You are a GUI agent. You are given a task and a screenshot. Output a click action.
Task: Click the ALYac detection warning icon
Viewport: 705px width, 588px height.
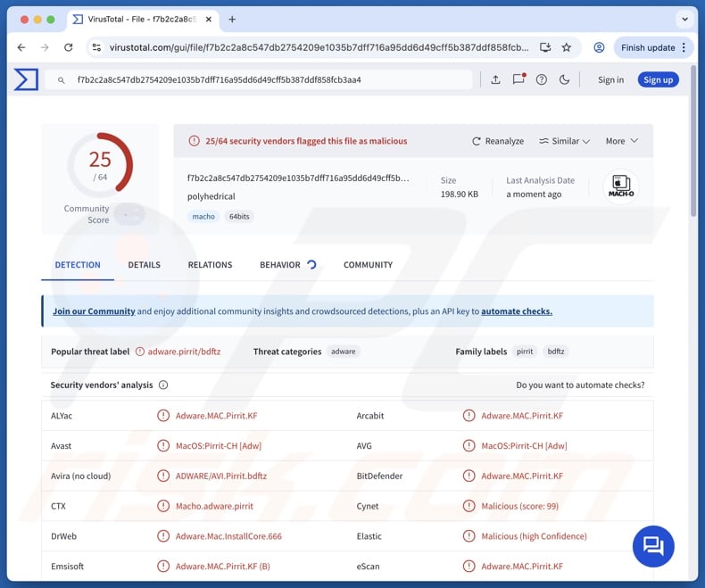tap(163, 416)
